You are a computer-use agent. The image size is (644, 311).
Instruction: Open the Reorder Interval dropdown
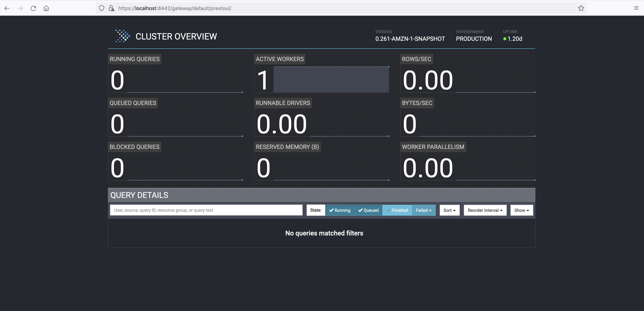(485, 210)
